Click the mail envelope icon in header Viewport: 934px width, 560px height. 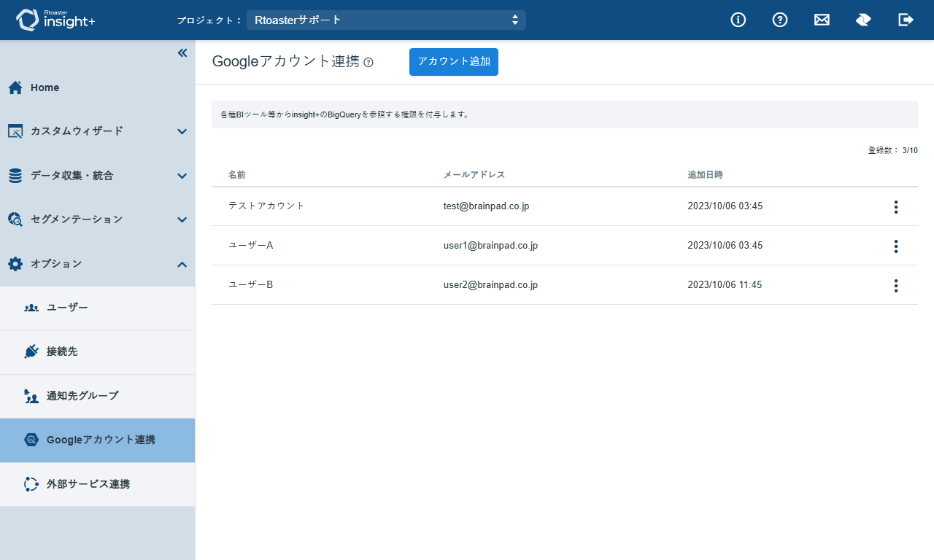822,20
